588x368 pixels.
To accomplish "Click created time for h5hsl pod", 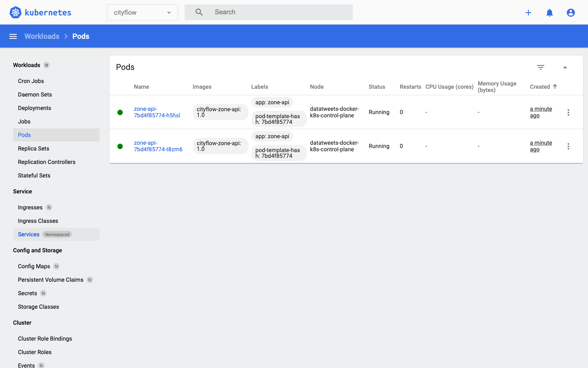I will [541, 112].
